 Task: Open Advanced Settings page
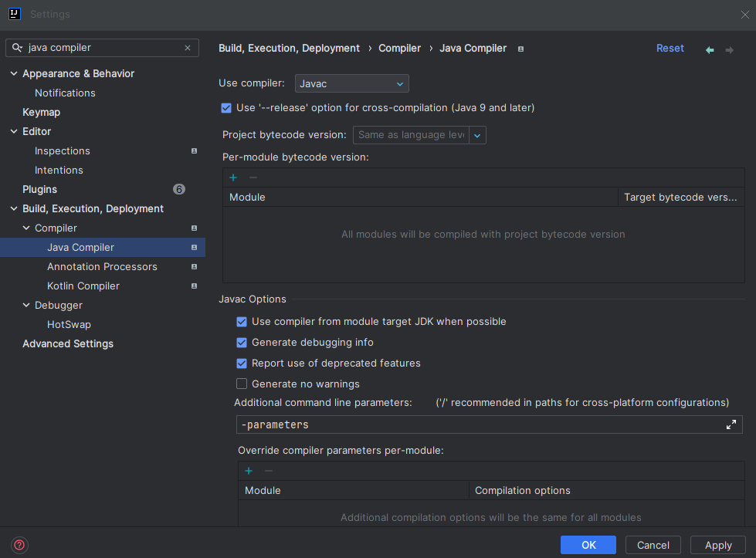pyautogui.click(x=68, y=343)
